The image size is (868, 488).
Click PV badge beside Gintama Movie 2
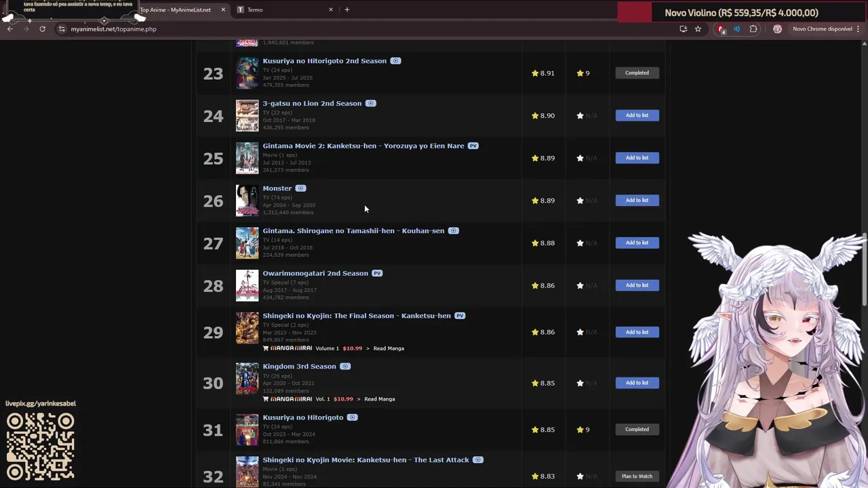(473, 146)
